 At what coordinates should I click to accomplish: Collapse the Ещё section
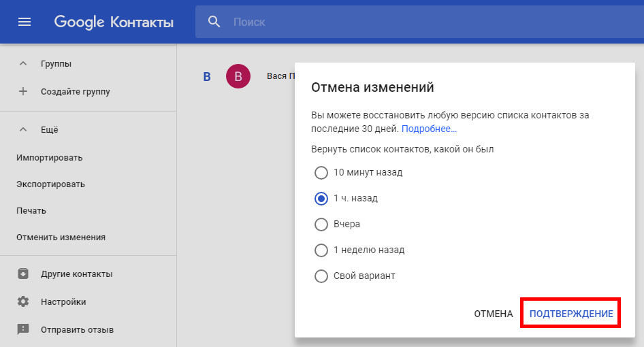[23, 129]
